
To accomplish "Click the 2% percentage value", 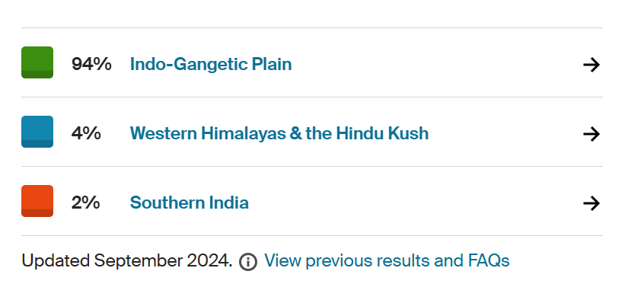I will pyautogui.click(x=85, y=203).
